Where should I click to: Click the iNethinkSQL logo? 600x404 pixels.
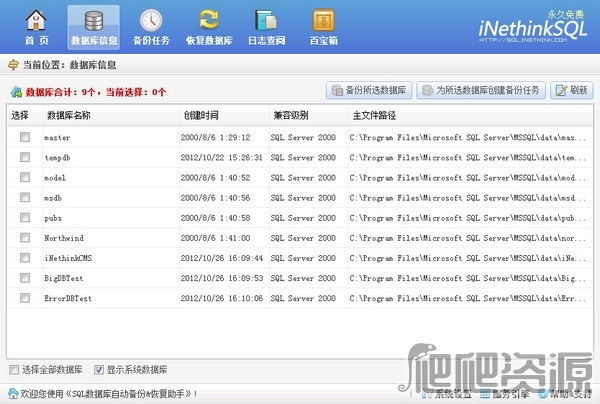pyautogui.click(x=533, y=27)
